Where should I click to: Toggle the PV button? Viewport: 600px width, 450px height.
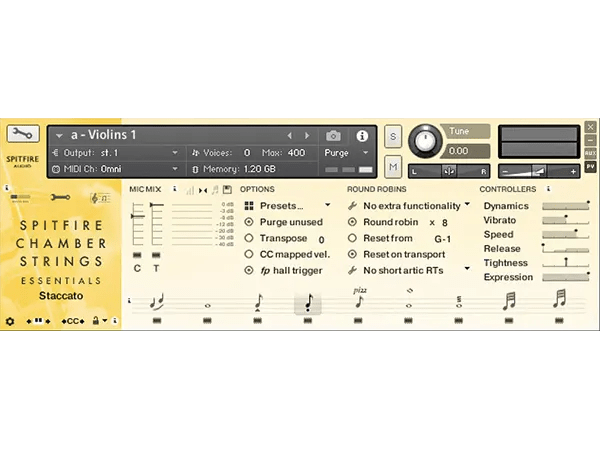(590, 167)
